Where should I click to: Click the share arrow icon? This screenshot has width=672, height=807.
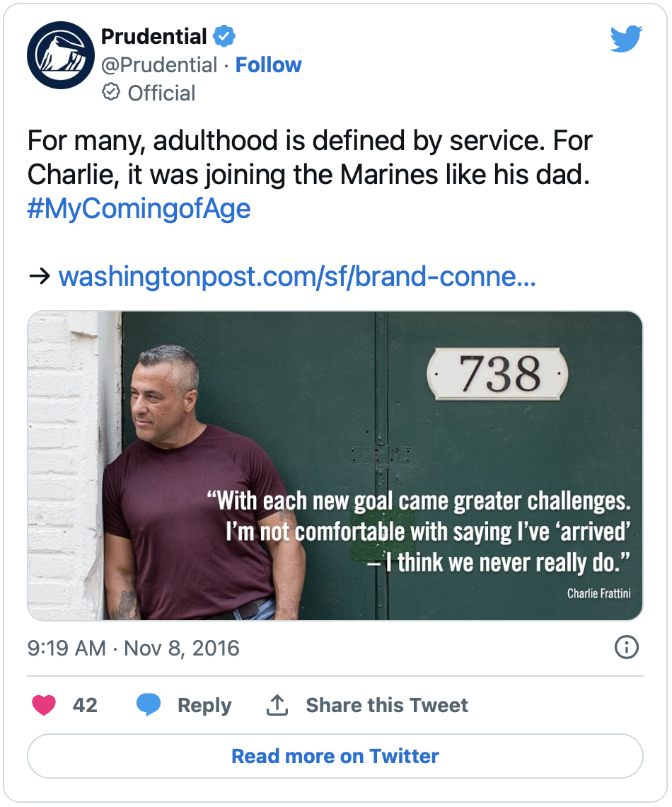[277, 705]
